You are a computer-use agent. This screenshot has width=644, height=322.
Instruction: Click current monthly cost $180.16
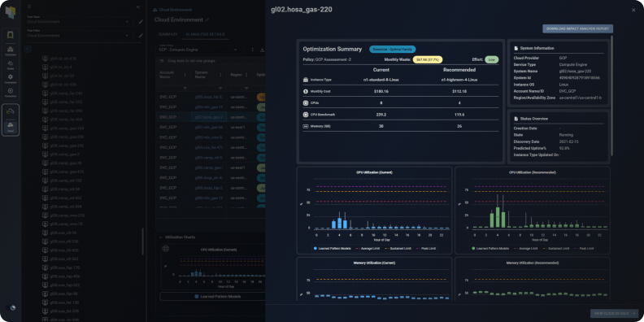coord(381,91)
